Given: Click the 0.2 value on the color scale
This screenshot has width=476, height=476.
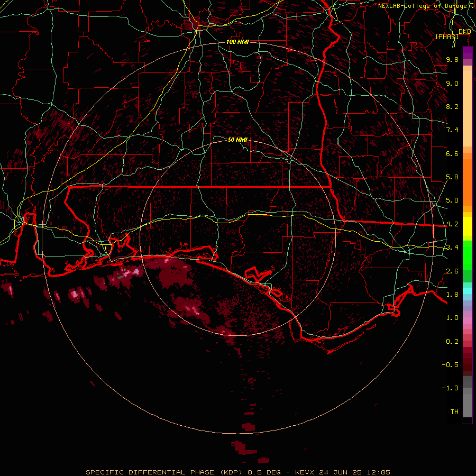Looking at the screenshot, I should tap(452, 342).
